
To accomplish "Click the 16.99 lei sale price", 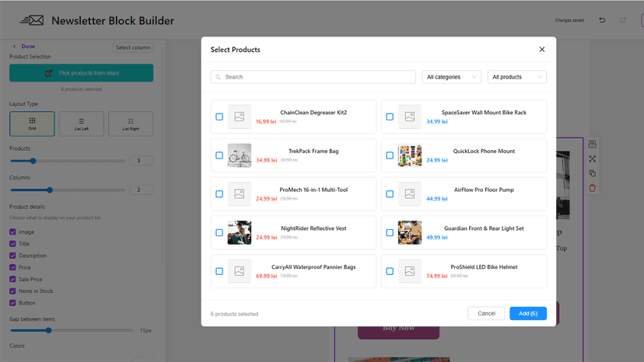I will 266,121.
